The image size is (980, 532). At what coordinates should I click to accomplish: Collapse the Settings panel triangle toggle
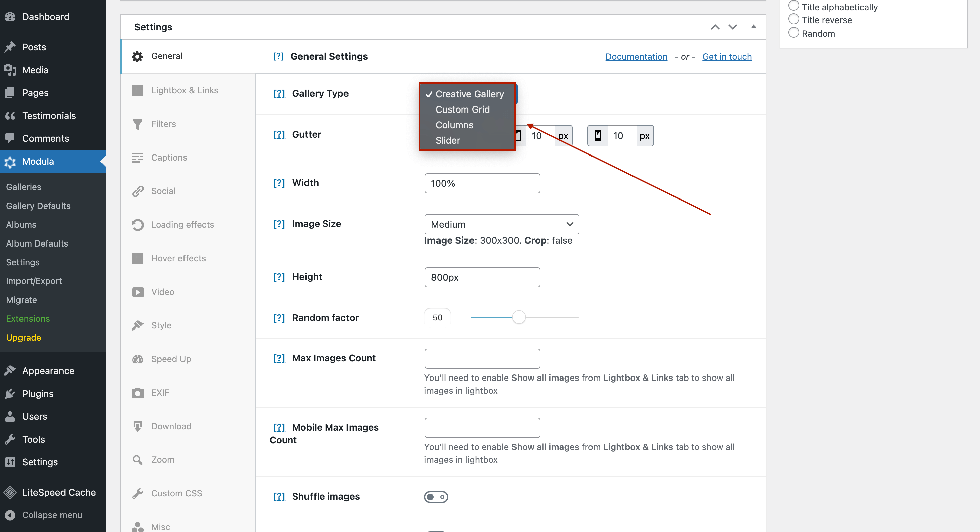pyautogui.click(x=753, y=27)
